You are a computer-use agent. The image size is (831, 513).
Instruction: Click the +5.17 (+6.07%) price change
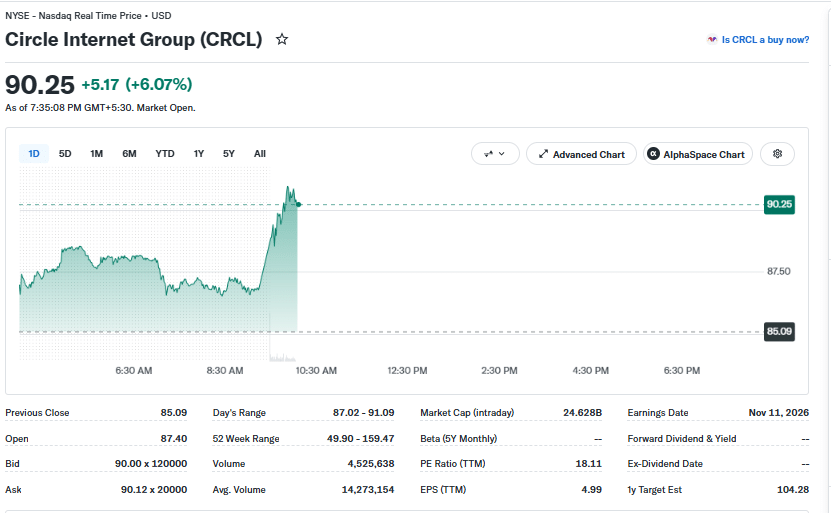(x=137, y=84)
